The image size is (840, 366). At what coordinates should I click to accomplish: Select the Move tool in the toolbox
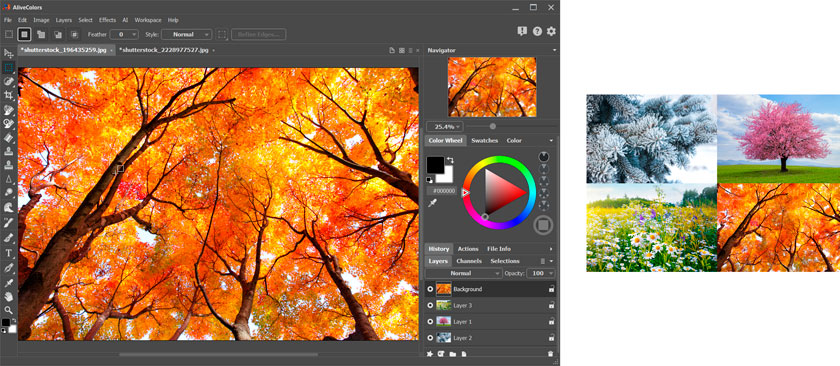point(9,54)
